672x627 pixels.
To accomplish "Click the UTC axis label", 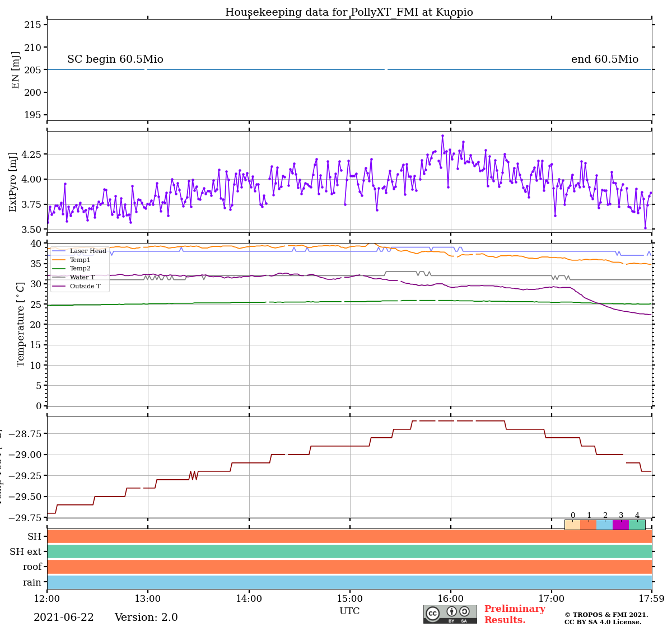I will [349, 611].
